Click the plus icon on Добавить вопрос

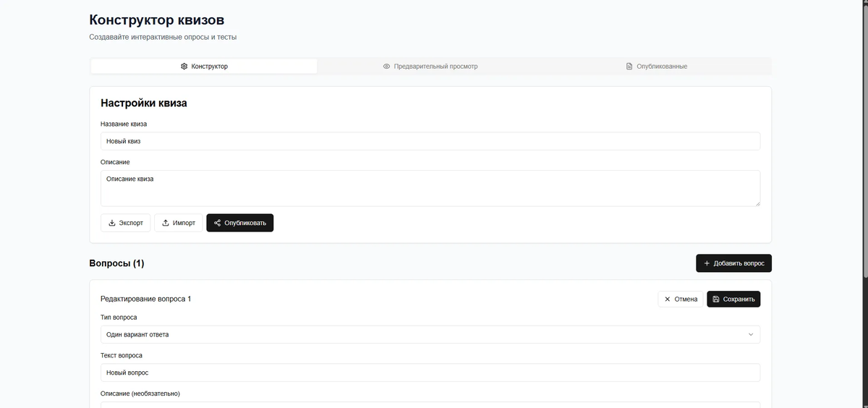[x=707, y=263]
